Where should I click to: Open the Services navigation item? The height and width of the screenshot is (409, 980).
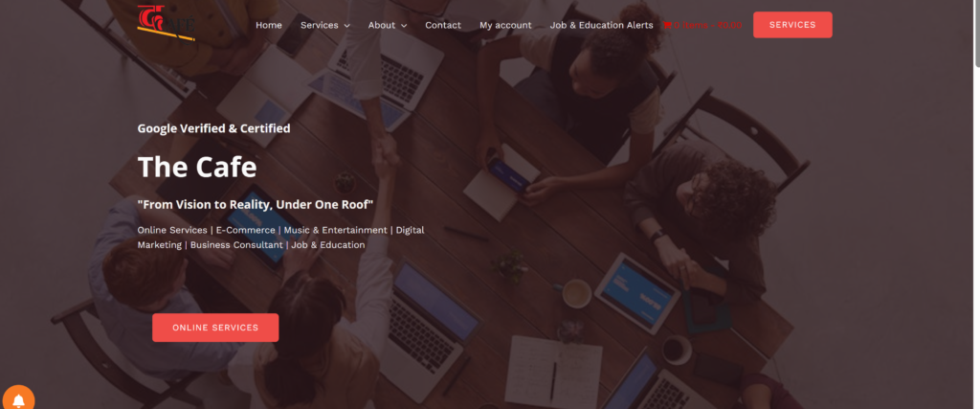pyautogui.click(x=320, y=25)
